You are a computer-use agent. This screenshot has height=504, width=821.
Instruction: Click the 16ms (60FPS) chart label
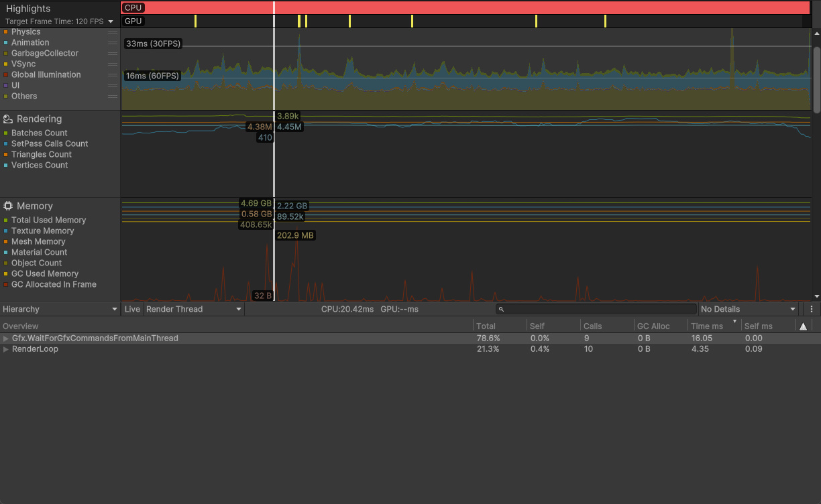[153, 76]
